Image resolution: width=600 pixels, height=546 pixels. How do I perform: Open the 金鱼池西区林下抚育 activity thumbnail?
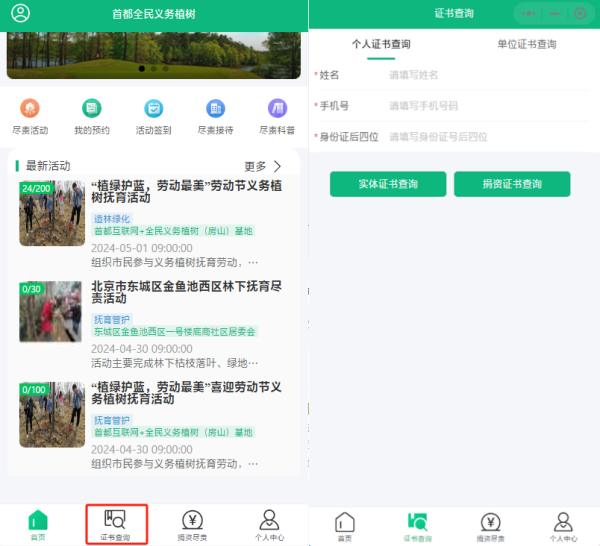(x=52, y=311)
